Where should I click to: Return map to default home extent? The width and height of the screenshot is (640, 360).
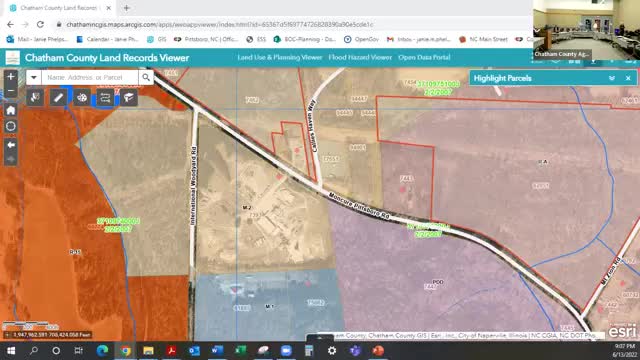tap(11, 110)
